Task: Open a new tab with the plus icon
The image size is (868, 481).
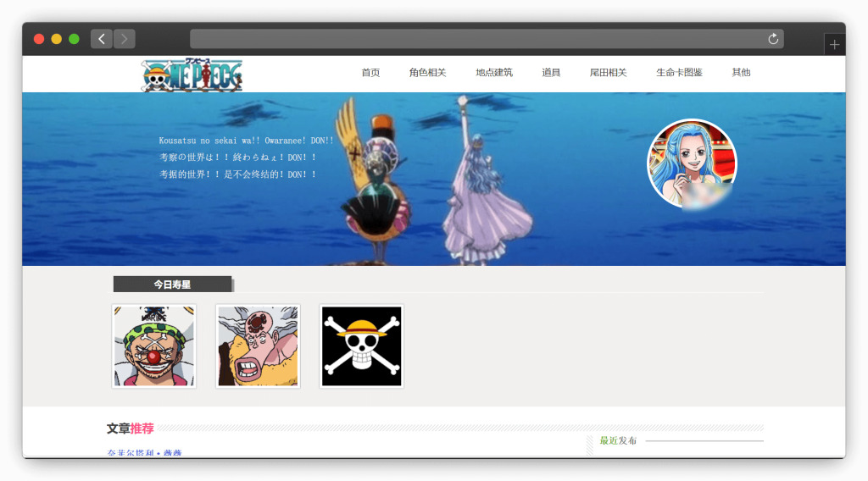Action: (x=834, y=45)
